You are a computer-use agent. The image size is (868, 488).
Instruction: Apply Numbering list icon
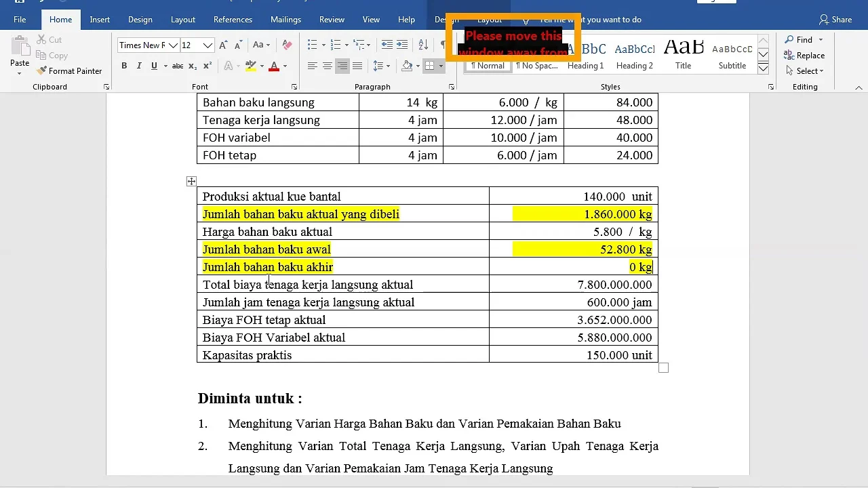pyautogui.click(x=336, y=45)
